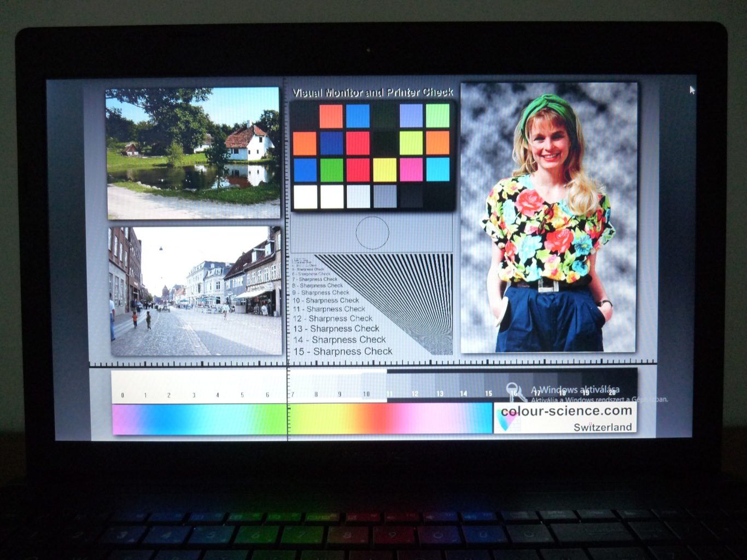The height and width of the screenshot is (560, 747).
Task: Select the pond and white house photo
Action: coord(193,153)
